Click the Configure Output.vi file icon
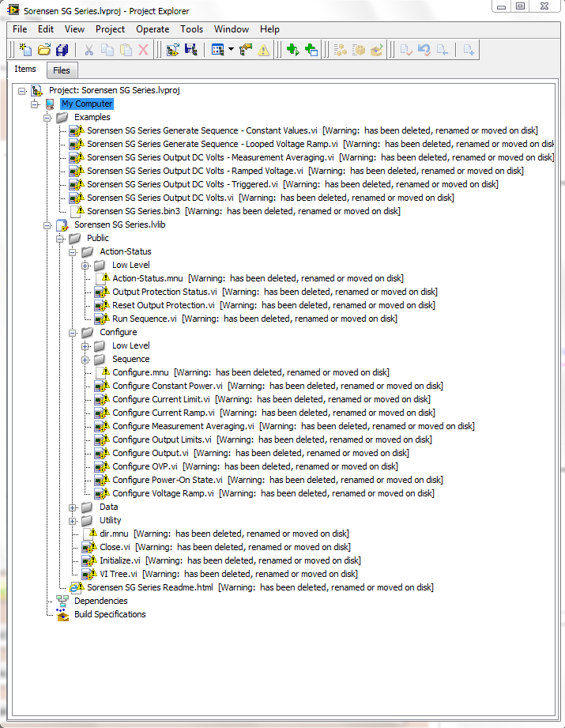565x728 pixels. 102,453
